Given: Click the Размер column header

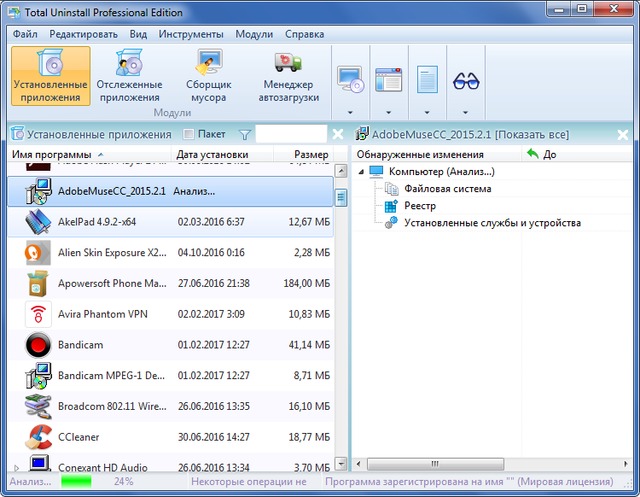Looking at the screenshot, I should point(311,155).
